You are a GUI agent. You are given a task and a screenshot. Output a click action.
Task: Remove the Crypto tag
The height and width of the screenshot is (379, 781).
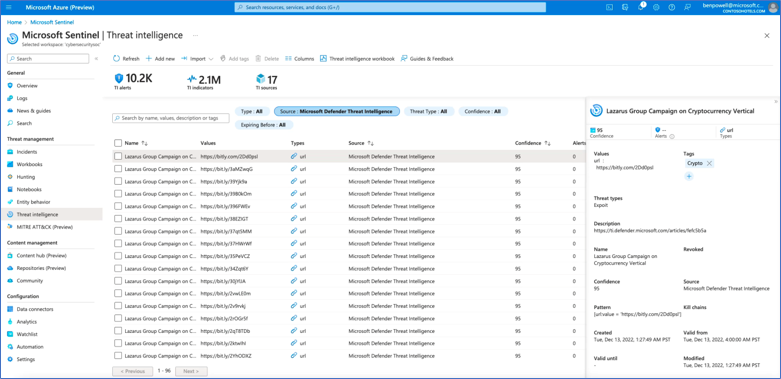click(709, 163)
